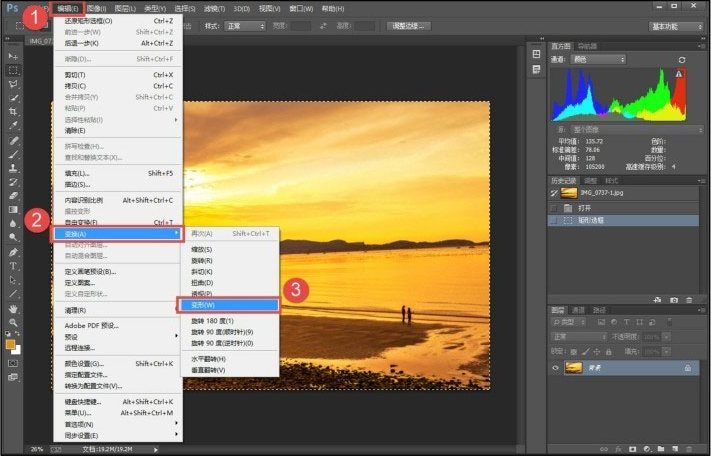Toggle the checkbox beside 打开 history step
The height and width of the screenshot is (456, 711).
pyautogui.click(x=555, y=207)
